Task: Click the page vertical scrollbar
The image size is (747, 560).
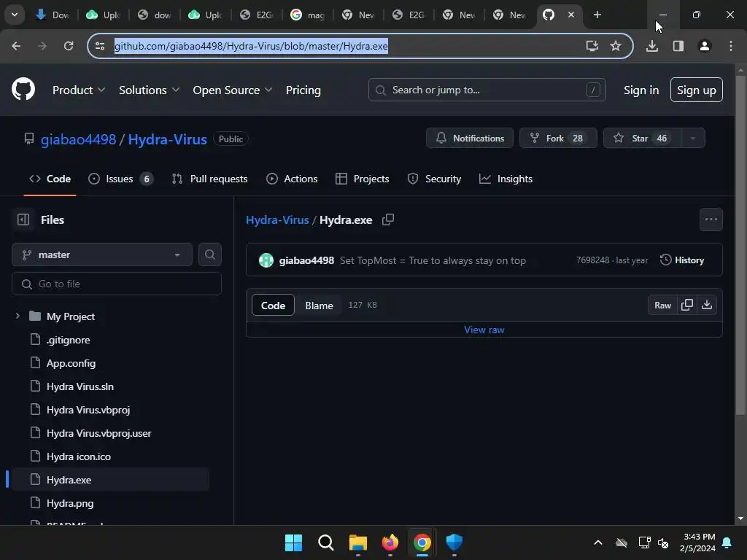Action: (740, 246)
